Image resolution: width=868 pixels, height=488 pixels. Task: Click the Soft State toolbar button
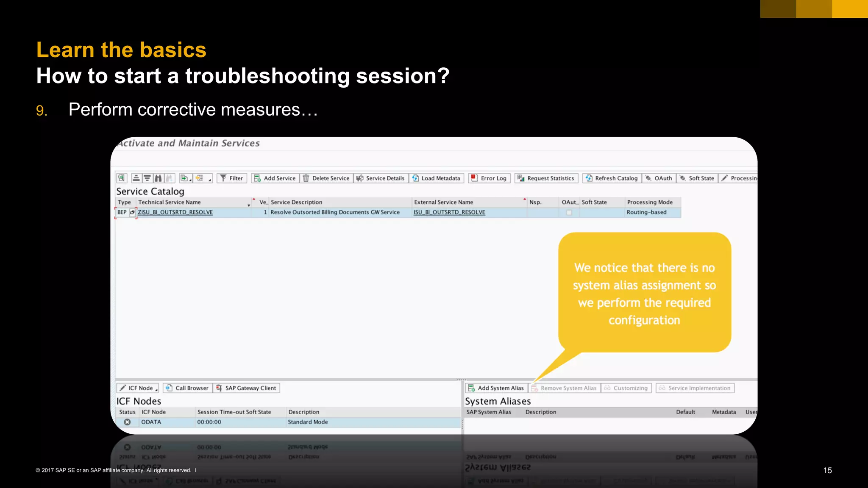tap(697, 178)
